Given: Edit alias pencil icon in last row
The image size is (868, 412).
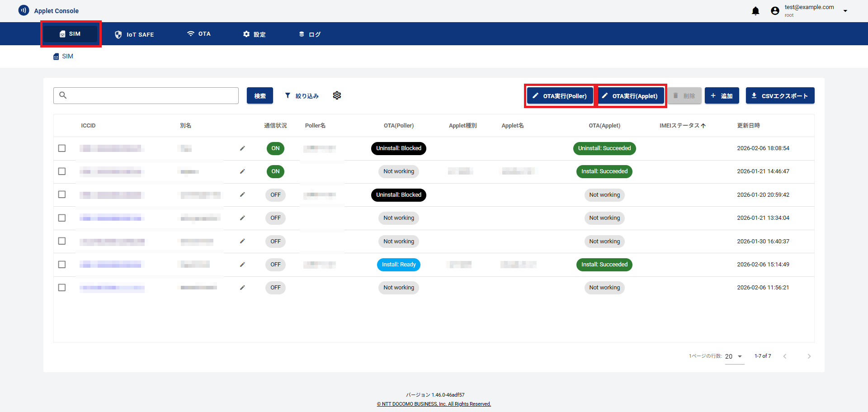Looking at the screenshot, I should pos(242,288).
